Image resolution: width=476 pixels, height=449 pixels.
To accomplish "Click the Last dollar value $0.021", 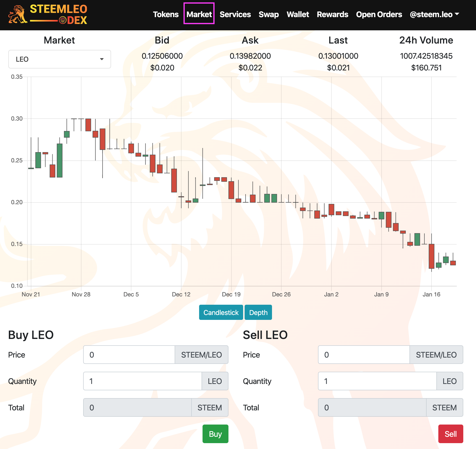I will coord(338,68).
